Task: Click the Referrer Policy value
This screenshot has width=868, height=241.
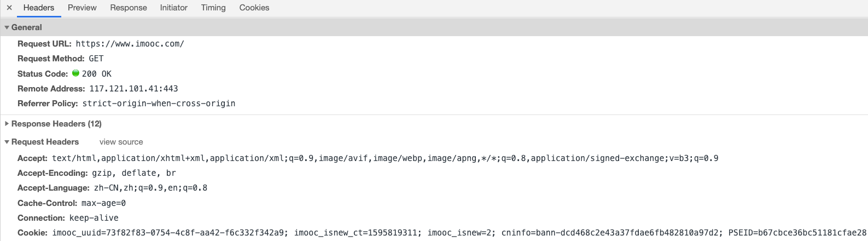Action: [159, 104]
